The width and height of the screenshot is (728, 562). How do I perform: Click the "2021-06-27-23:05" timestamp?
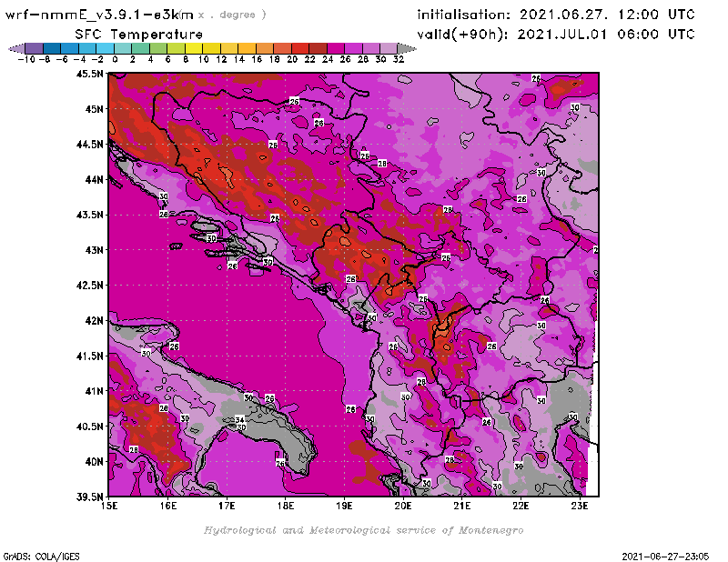pos(665,557)
